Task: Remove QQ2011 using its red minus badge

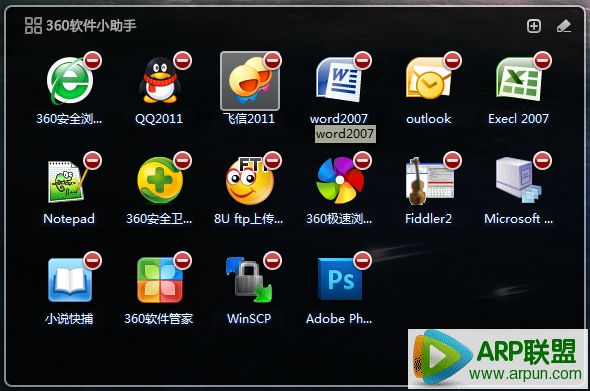Action: (183, 61)
